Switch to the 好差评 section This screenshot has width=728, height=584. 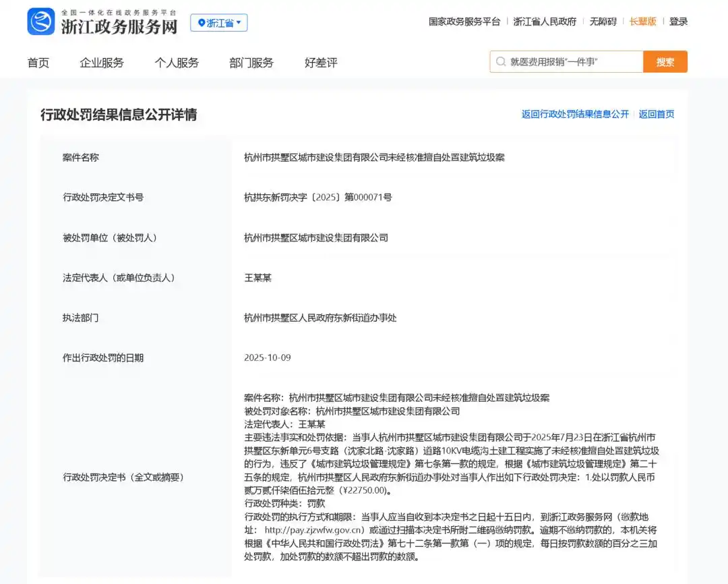pos(321,63)
